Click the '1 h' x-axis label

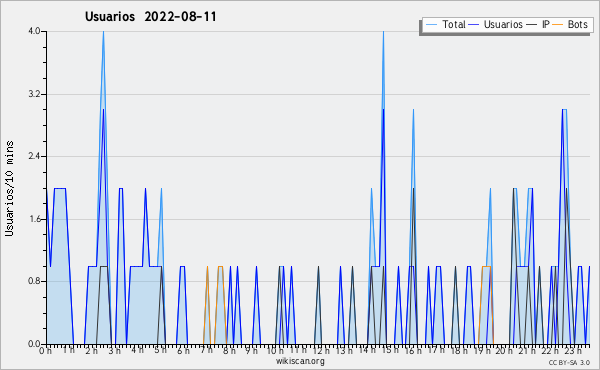click(x=68, y=350)
